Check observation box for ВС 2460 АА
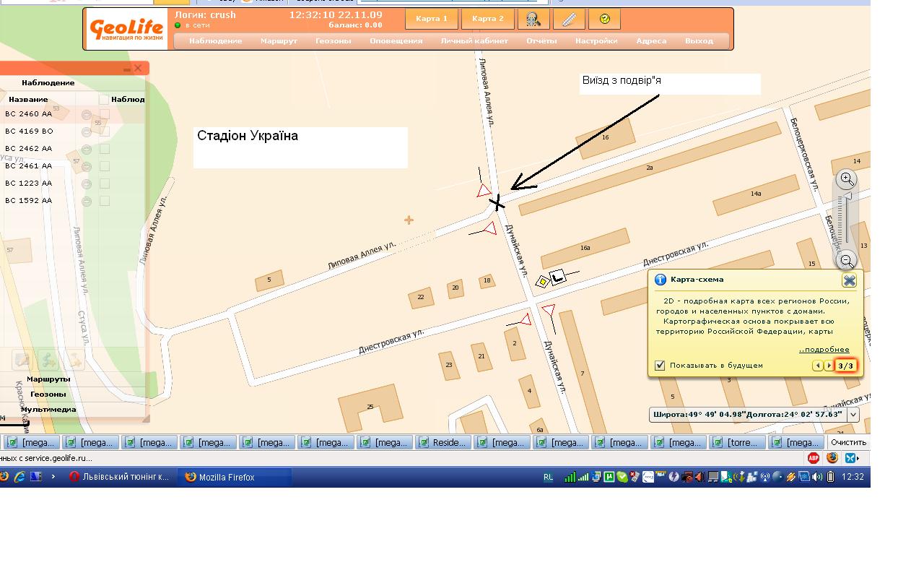924x578 pixels. pyautogui.click(x=105, y=114)
